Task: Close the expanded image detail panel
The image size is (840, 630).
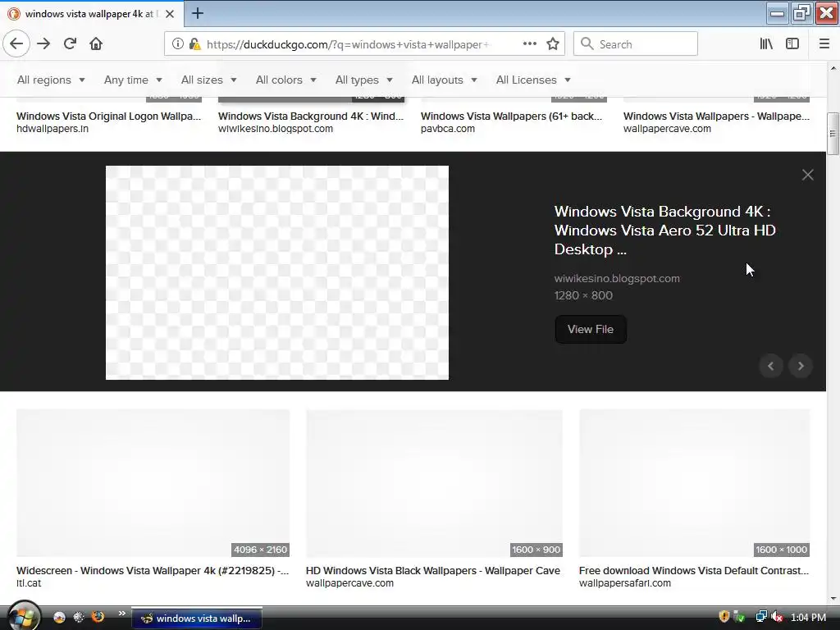Action: (807, 175)
